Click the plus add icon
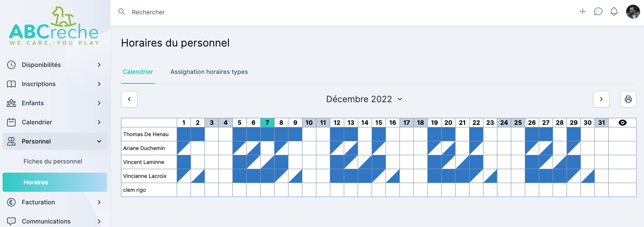Viewport: 644px width, 227px height. point(582,12)
